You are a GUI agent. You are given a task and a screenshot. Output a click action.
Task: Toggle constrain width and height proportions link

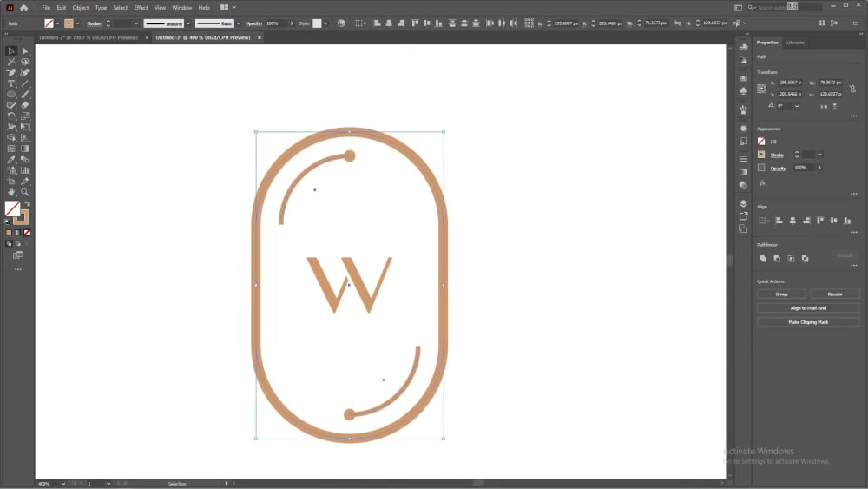852,89
